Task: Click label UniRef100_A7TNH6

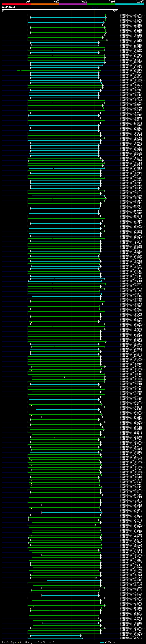Action: click(x=131, y=572)
